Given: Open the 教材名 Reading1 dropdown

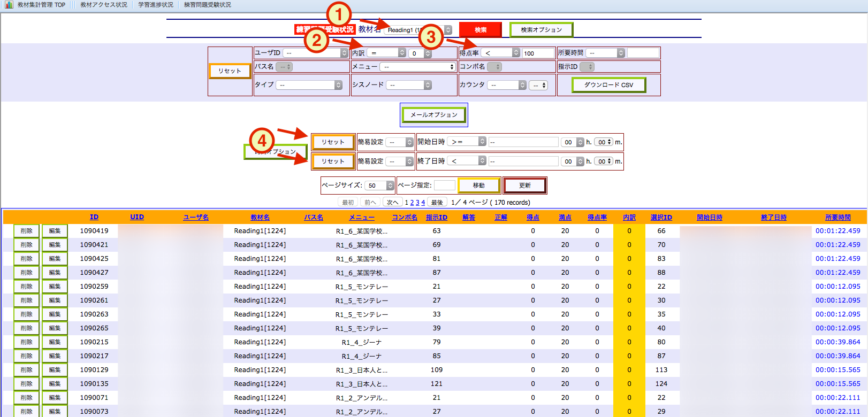Looking at the screenshot, I should tap(418, 30).
